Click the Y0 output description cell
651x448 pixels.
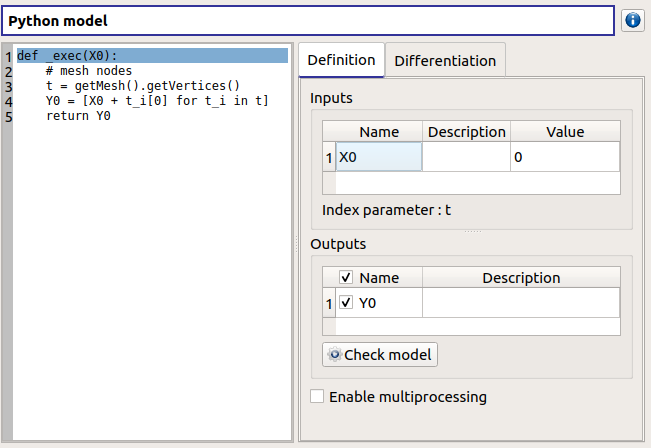coord(520,302)
